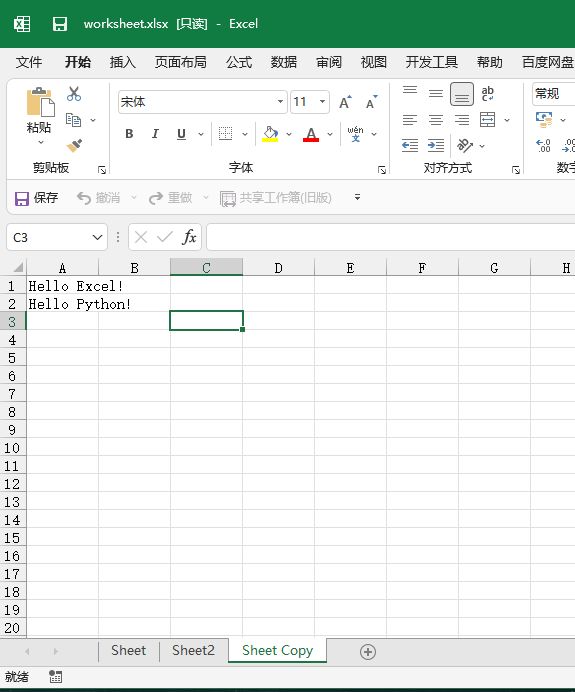Click the fill color bucket icon

pos(270,134)
